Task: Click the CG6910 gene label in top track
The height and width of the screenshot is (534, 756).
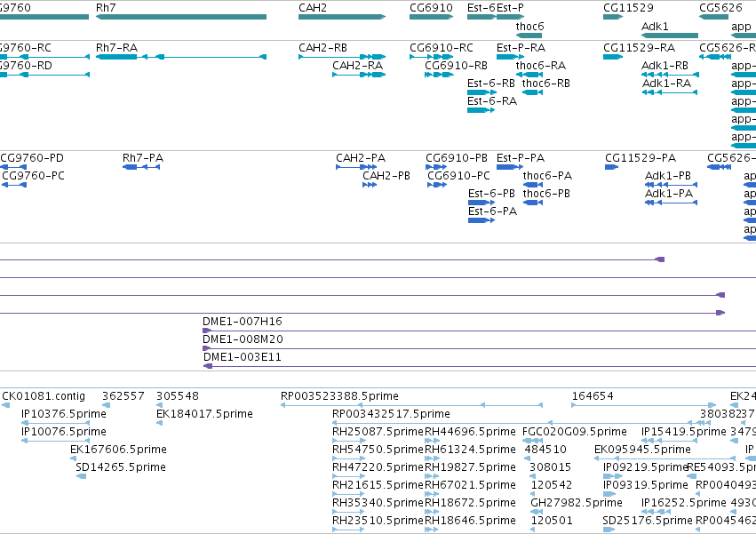Action: tap(431, 8)
